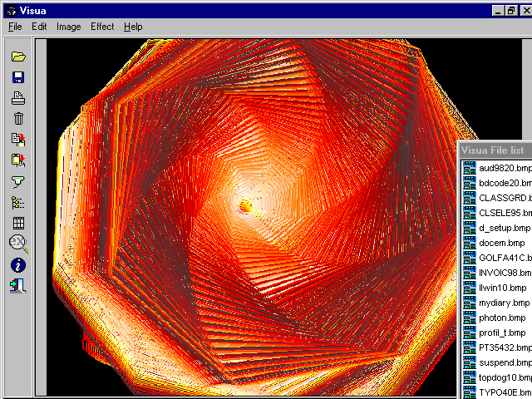The height and width of the screenshot is (399, 532).
Task: Select mydiary.bmp in the file list
Action: pos(504,303)
